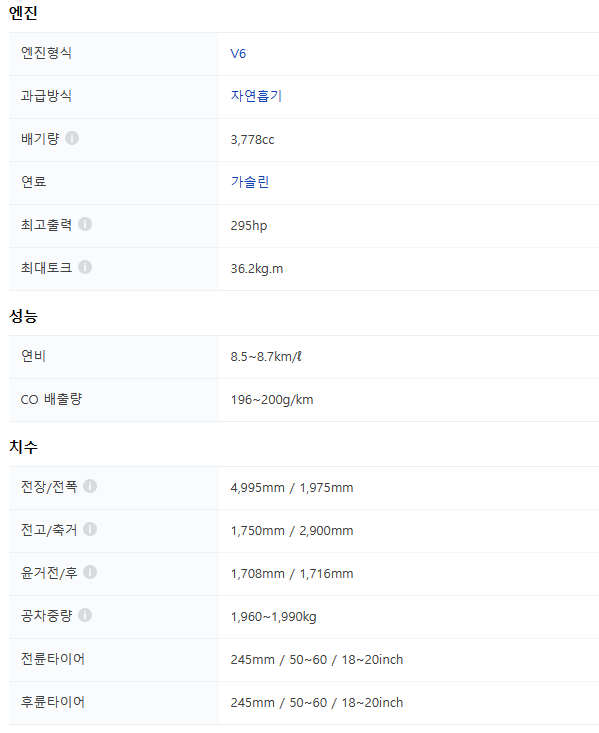Select the 8.5~8.7km/ℓ fuel economy value

[x=266, y=357]
